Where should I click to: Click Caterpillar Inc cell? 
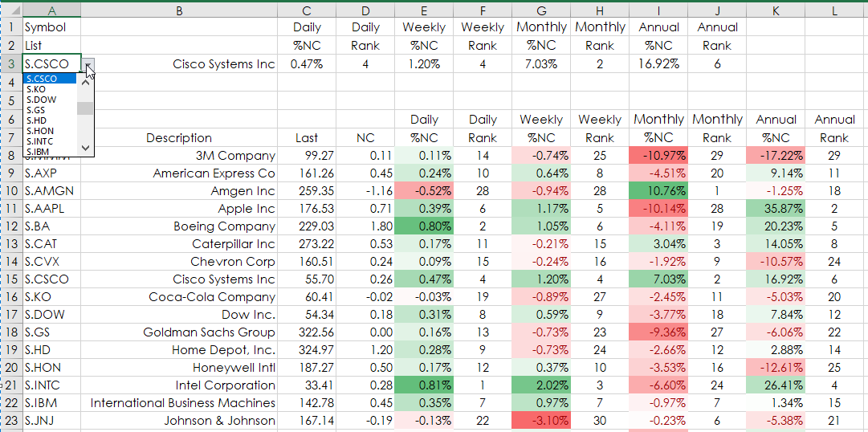click(x=179, y=244)
